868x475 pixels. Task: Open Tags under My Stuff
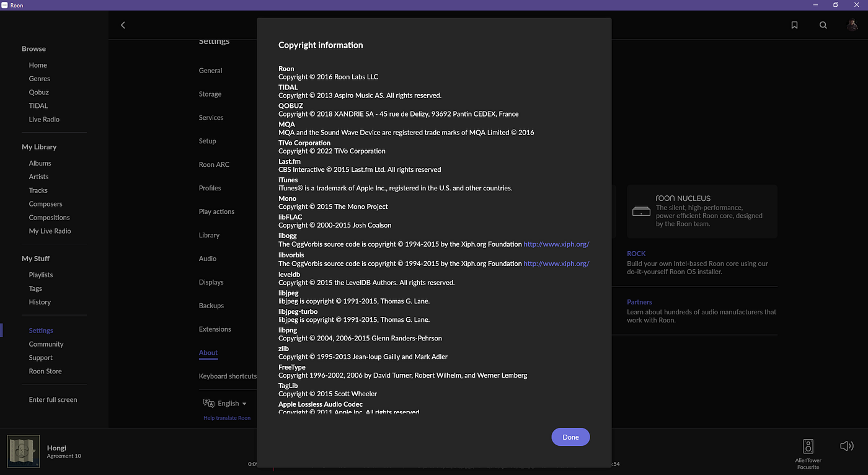click(35, 288)
